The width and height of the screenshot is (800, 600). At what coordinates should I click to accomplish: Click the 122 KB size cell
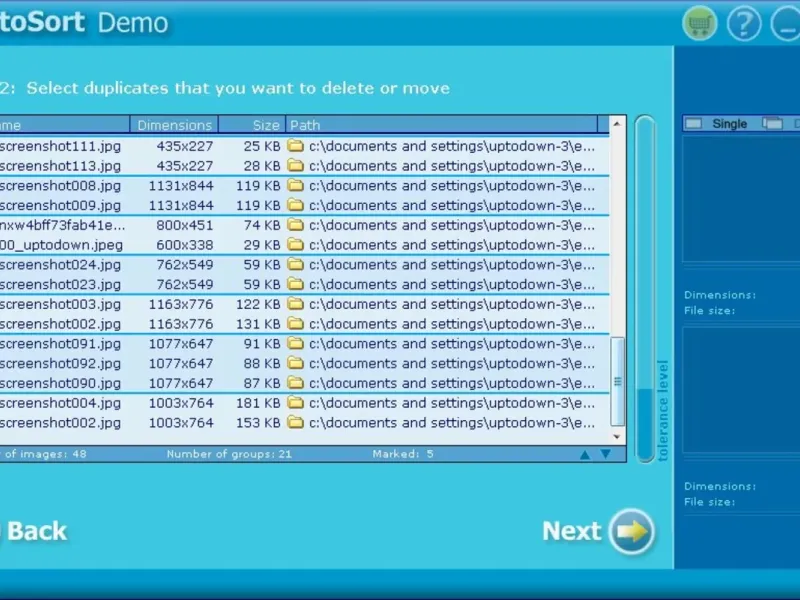tap(258, 304)
